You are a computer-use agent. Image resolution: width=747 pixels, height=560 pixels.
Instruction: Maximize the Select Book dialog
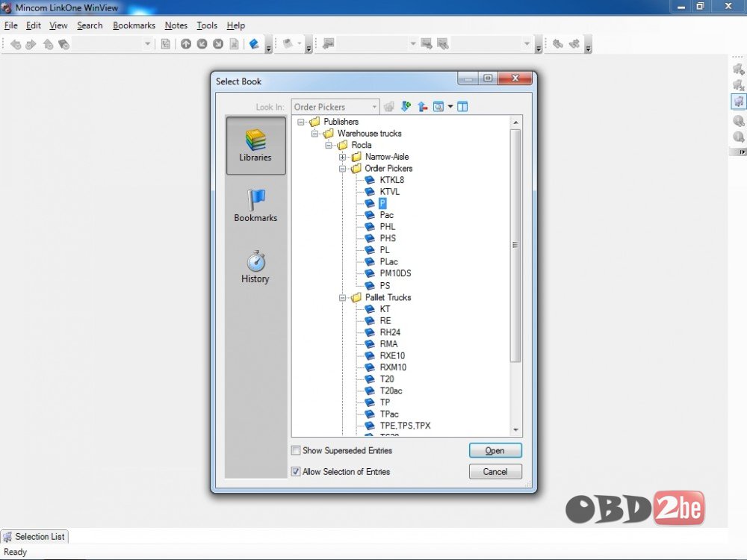[488, 78]
